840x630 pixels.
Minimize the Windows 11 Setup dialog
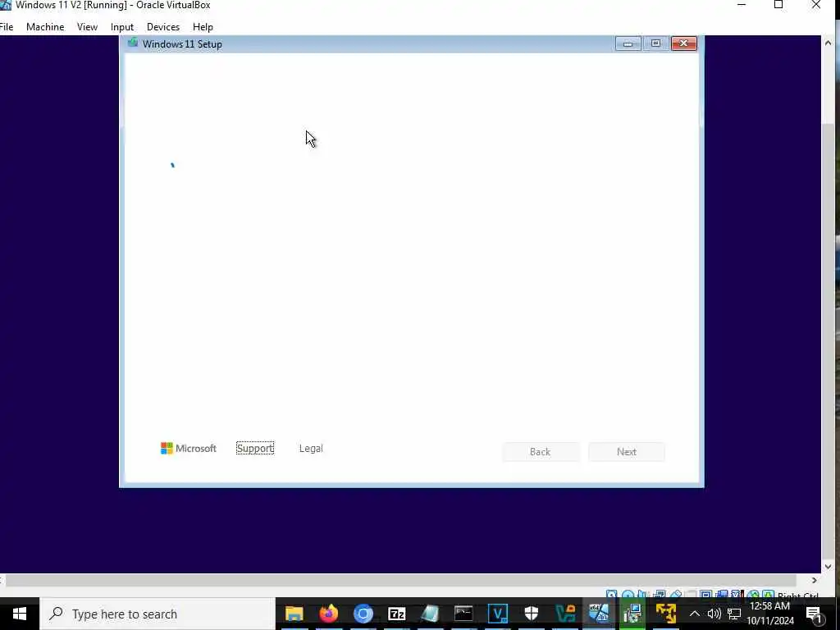pyautogui.click(x=628, y=43)
